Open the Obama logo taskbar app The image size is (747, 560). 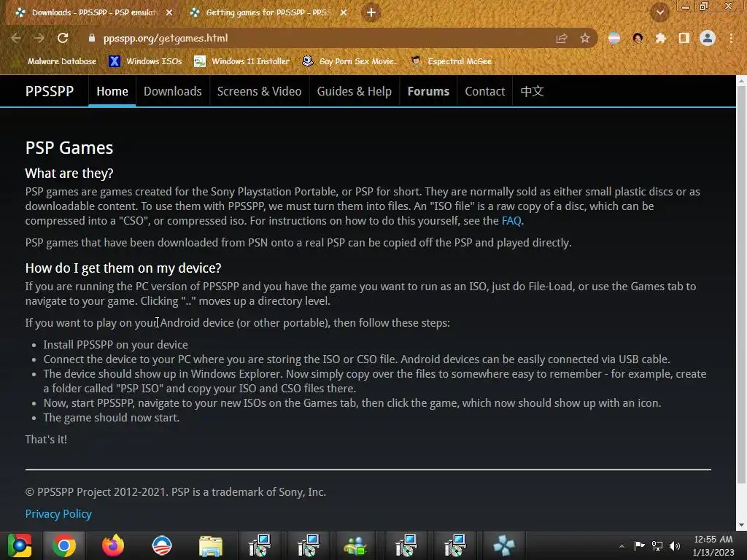(x=162, y=545)
